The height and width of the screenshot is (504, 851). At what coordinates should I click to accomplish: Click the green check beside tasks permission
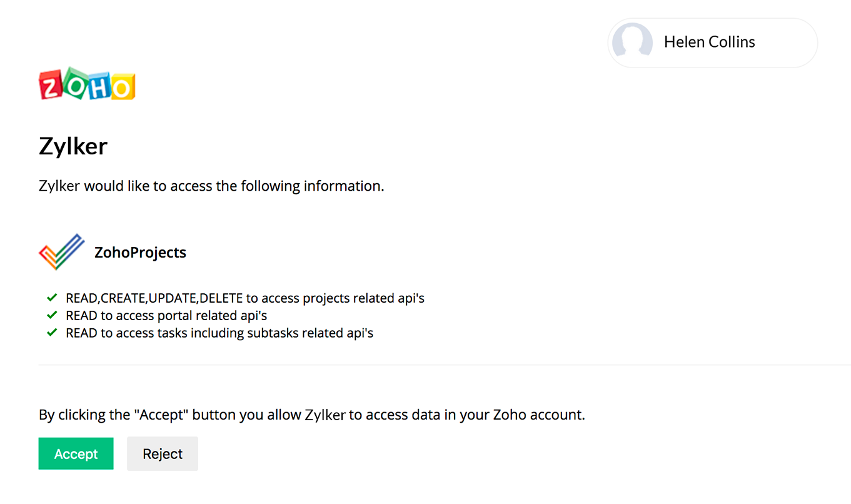tap(53, 333)
